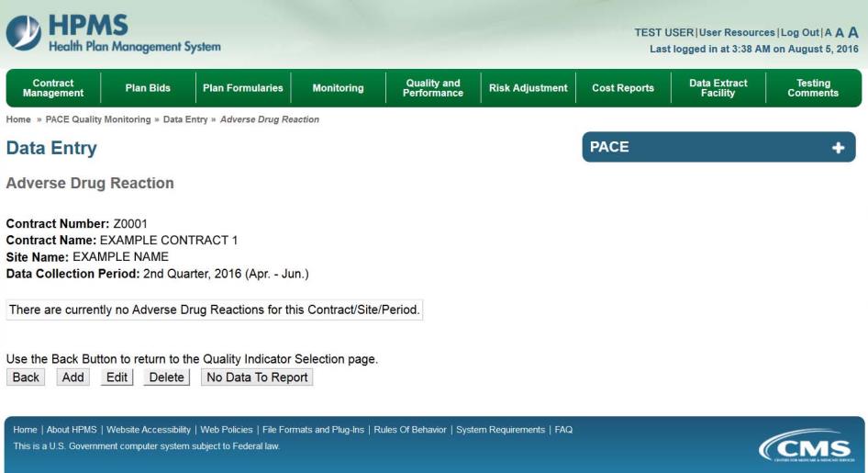Click Last logged in timestamp text
868x473 pixels.
point(754,49)
